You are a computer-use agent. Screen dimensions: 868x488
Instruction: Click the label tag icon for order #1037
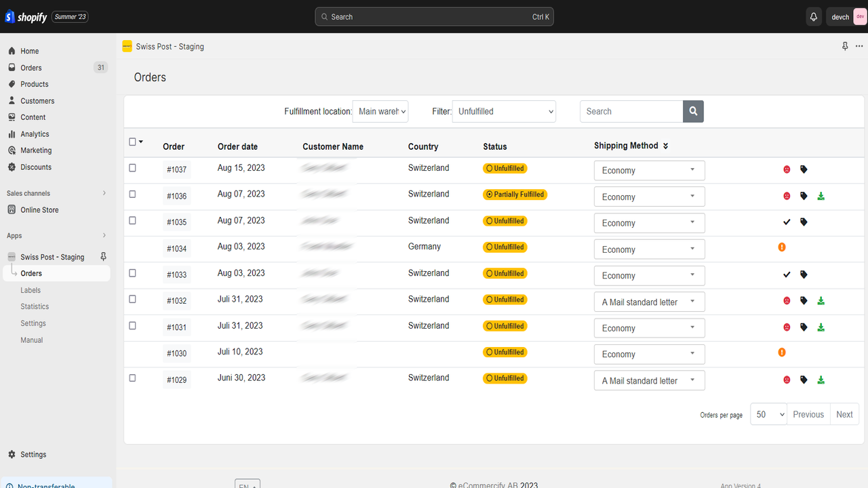[804, 169]
